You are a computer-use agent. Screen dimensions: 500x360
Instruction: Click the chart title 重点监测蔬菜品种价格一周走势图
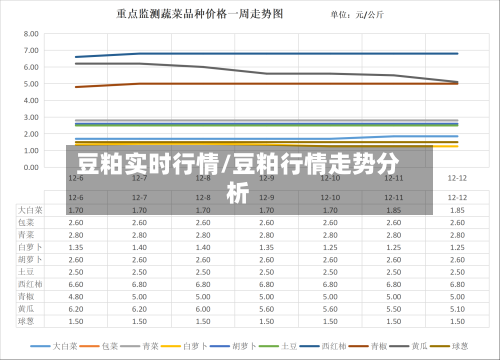click(200, 14)
